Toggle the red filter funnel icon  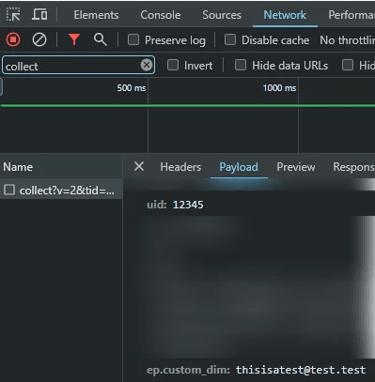74,40
